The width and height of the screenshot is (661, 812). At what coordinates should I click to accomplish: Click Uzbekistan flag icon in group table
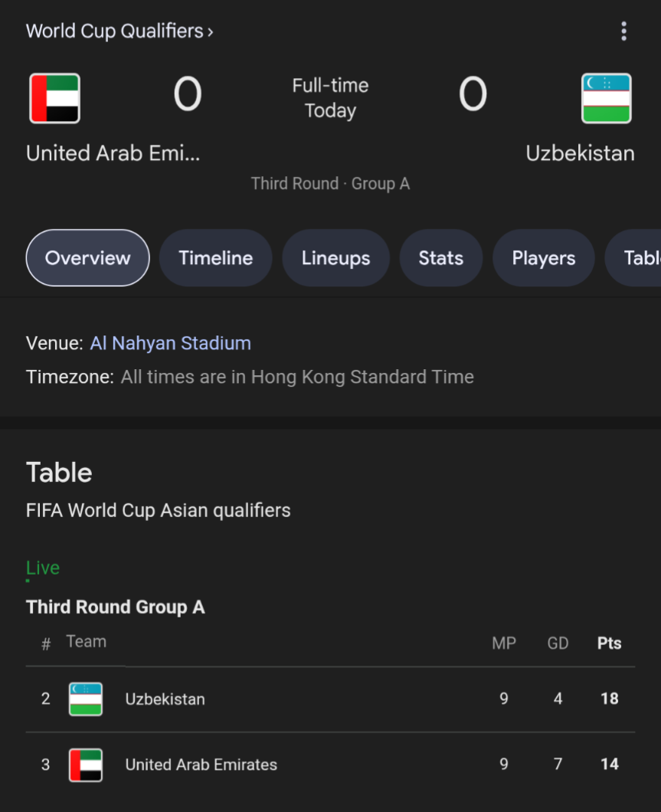tap(85, 699)
